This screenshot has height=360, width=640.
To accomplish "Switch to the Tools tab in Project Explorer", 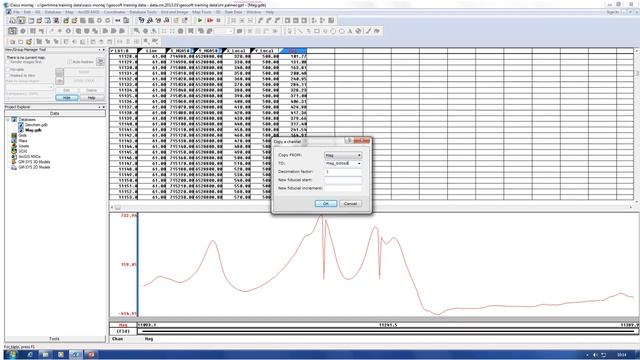I will (x=54, y=339).
